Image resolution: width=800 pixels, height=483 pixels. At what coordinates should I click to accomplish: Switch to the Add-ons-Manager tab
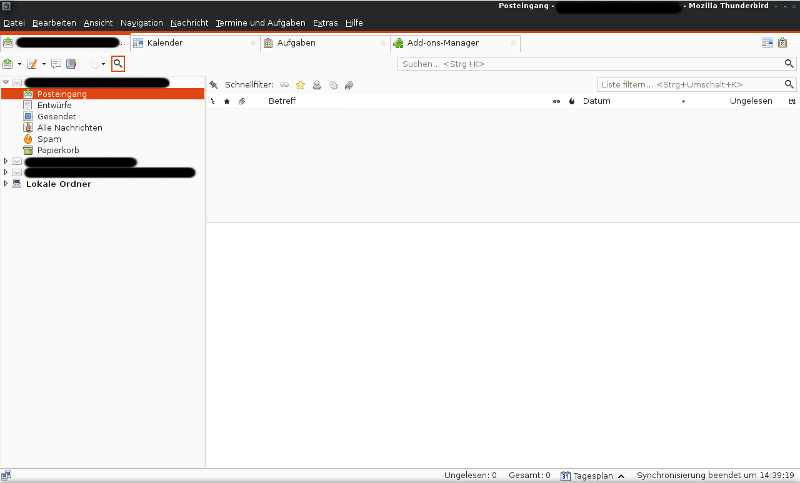point(455,43)
